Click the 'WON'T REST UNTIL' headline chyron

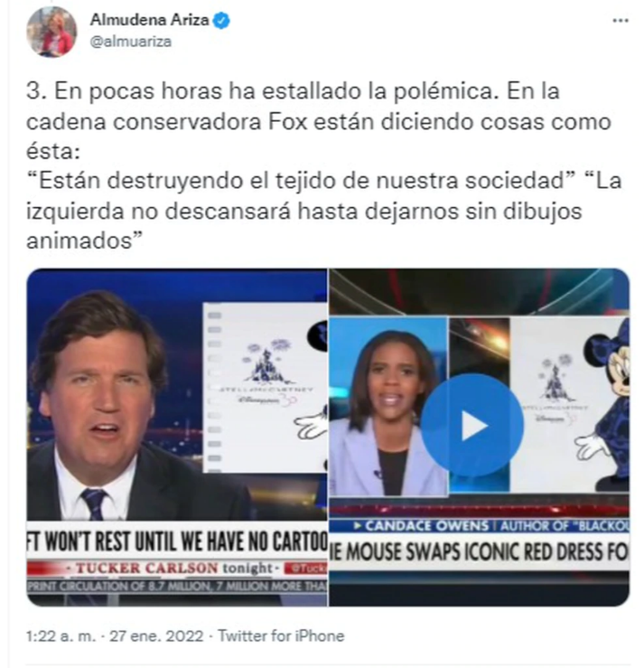point(177,541)
